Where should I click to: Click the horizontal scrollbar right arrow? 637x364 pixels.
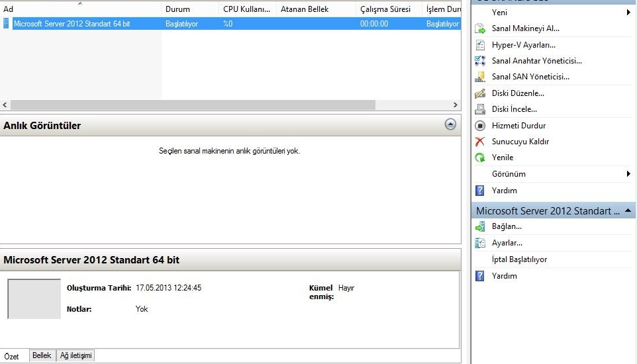(456, 105)
